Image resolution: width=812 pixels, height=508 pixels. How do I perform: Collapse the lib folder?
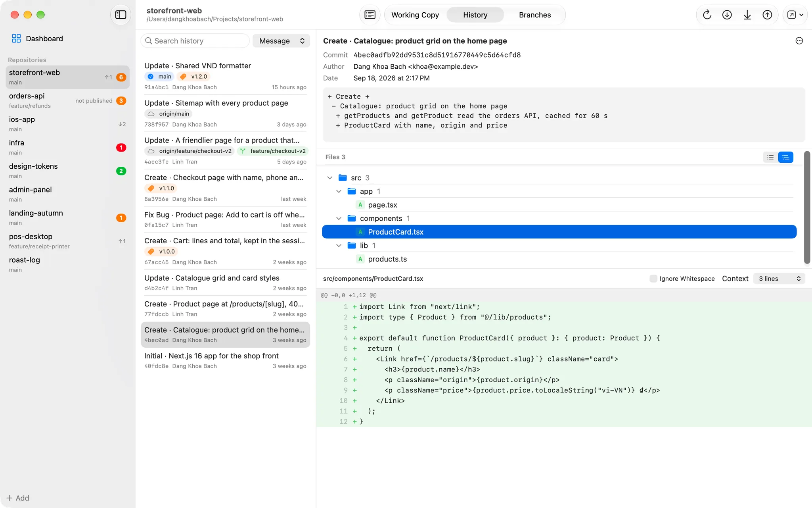339,245
